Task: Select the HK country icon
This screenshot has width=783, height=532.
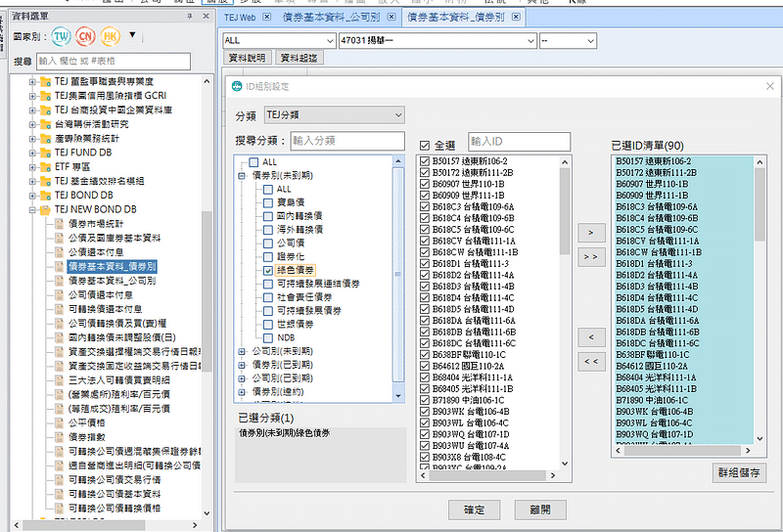Action: 111,36
